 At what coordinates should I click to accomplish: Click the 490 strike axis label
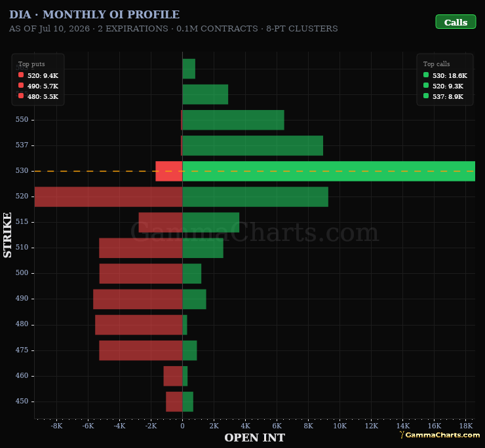click(x=22, y=299)
